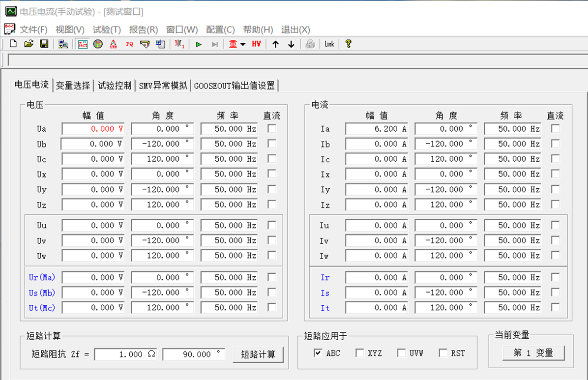Click the New file toolbar icon
This screenshot has height=380, width=588.
13,44
